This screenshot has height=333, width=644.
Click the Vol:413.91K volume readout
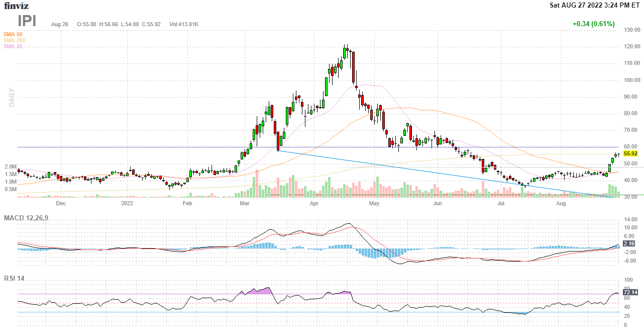pyautogui.click(x=184, y=24)
